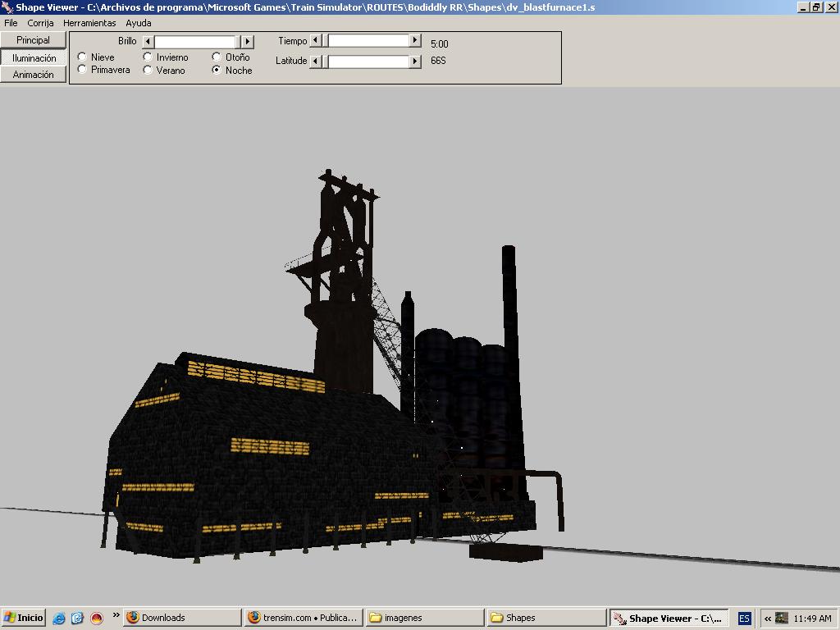Select the Nieve radio button
840x630 pixels.
tap(82, 57)
